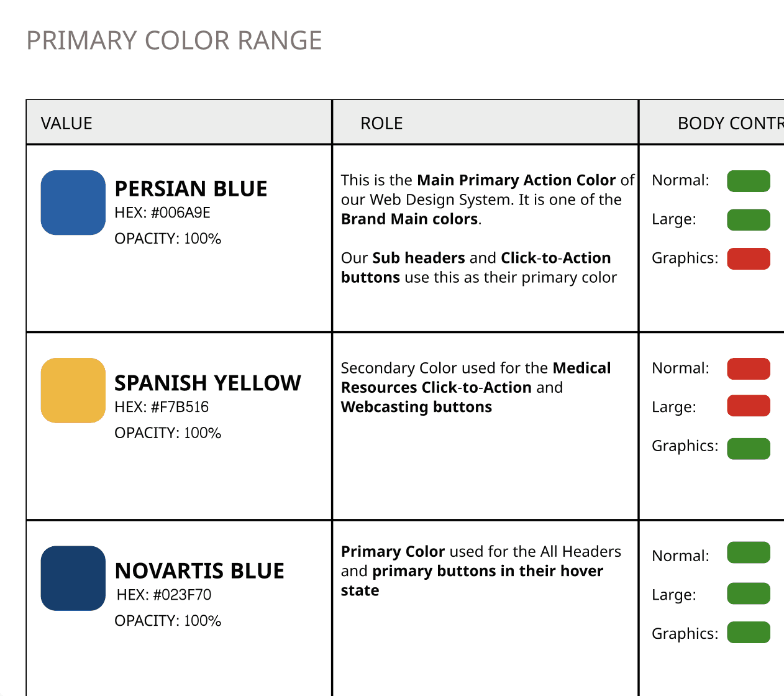This screenshot has height=696, width=784.
Task: Select the PERSIAN BLUE color name
Action: point(191,189)
